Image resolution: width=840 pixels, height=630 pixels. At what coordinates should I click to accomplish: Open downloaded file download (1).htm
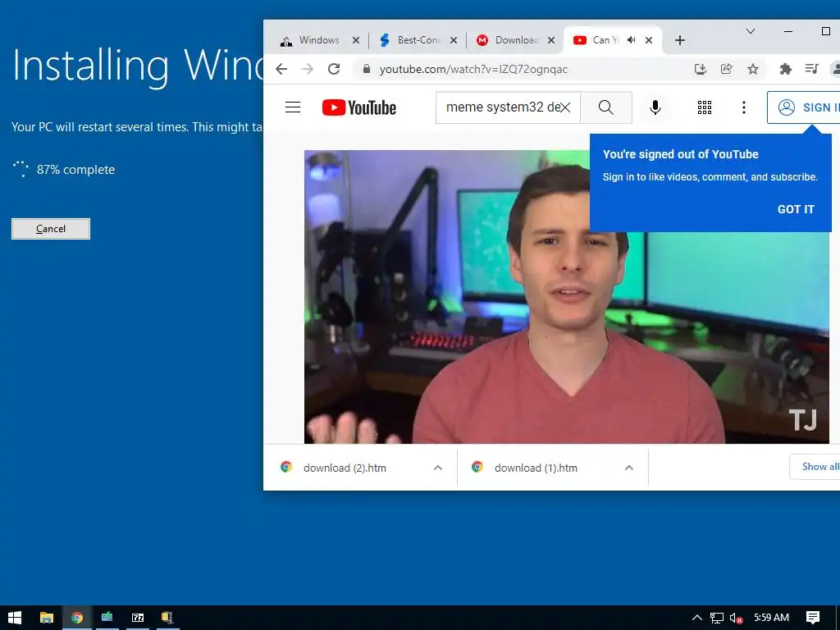(x=536, y=468)
